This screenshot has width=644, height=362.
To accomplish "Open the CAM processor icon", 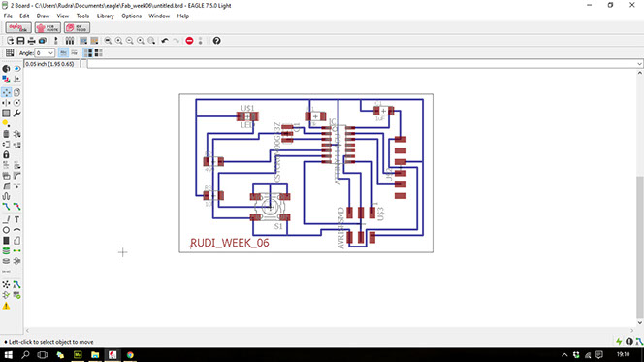I will pos(43,41).
